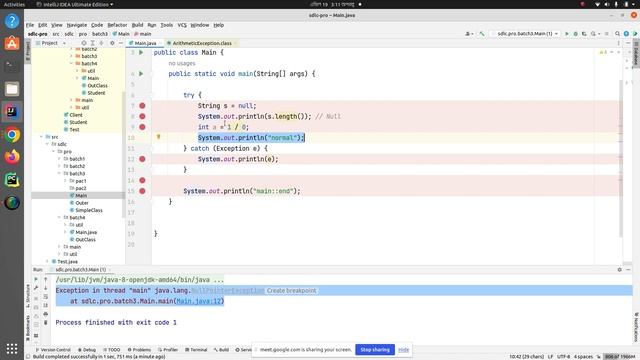640x360 pixels.
Task: Open Run tool window settings gear
Action: coord(620,269)
